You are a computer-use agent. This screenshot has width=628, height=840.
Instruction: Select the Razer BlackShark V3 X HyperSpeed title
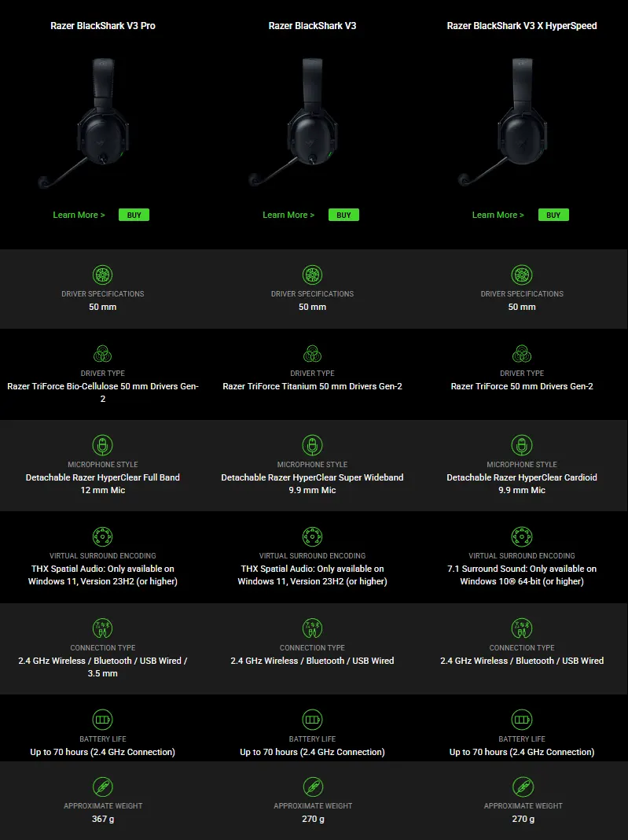coord(522,26)
